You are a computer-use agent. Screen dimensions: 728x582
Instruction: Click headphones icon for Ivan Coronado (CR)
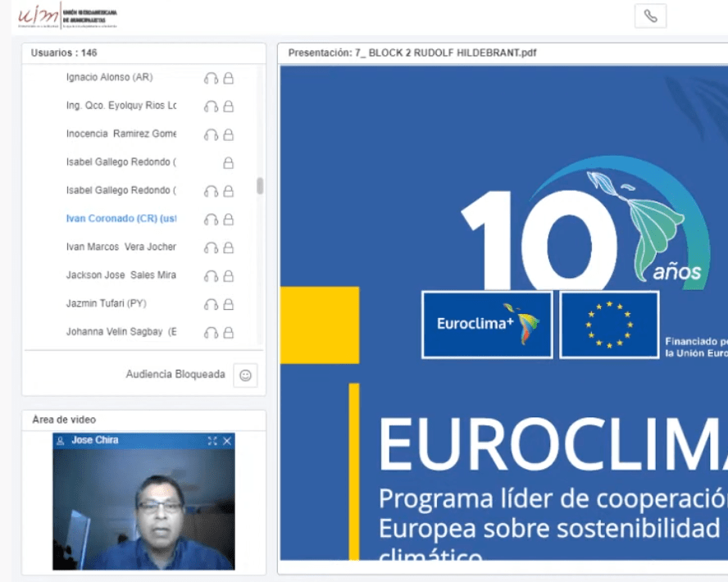click(211, 220)
